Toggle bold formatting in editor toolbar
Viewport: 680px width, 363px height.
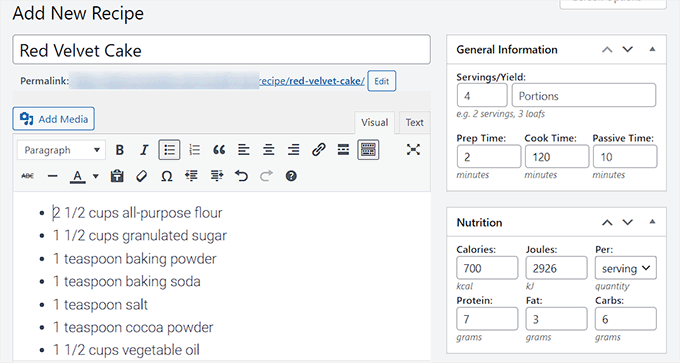[x=120, y=150]
